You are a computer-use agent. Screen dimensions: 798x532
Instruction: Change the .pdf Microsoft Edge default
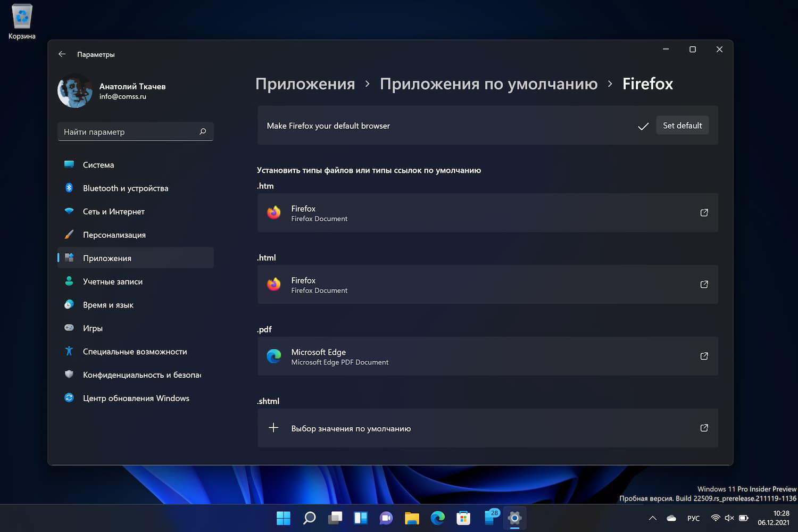[x=488, y=356]
